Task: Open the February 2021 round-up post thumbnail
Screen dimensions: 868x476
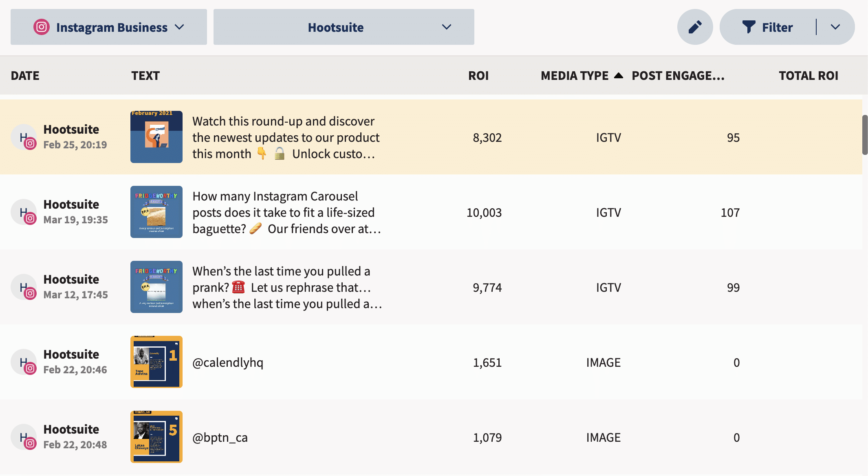Action: (x=156, y=137)
